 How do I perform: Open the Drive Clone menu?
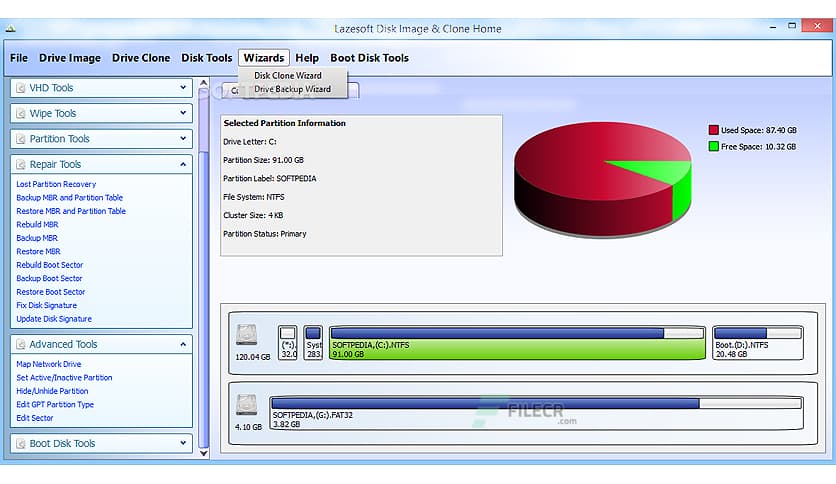pos(141,58)
